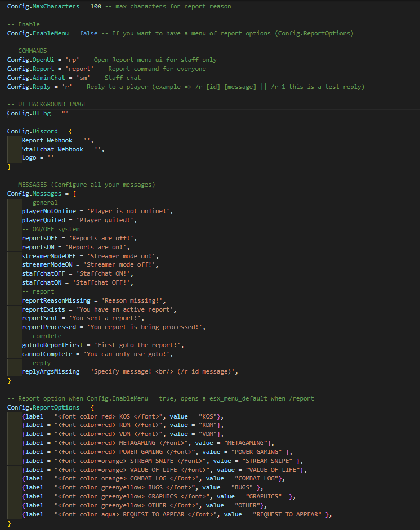
Task: Click the "REQUEST TO APPEAR" value string
Action: 287,514
